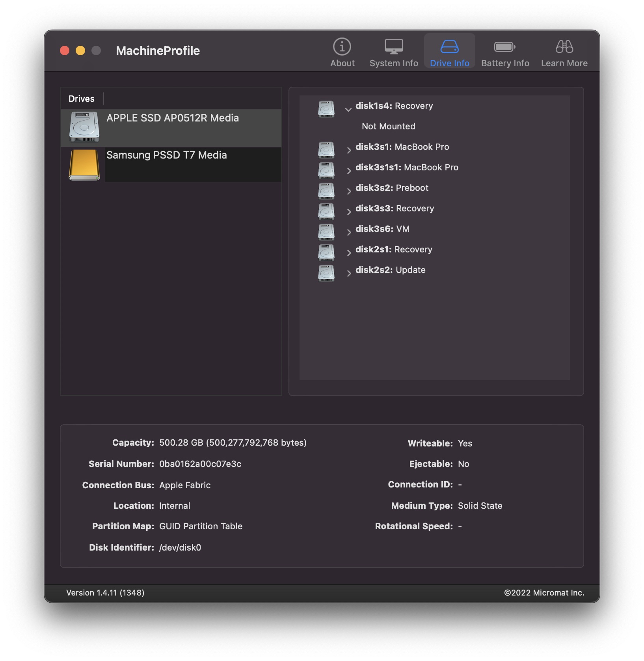The width and height of the screenshot is (644, 661).
Task: Click Version 1.4.11 (1348) status text
Action: pos(105,592)
